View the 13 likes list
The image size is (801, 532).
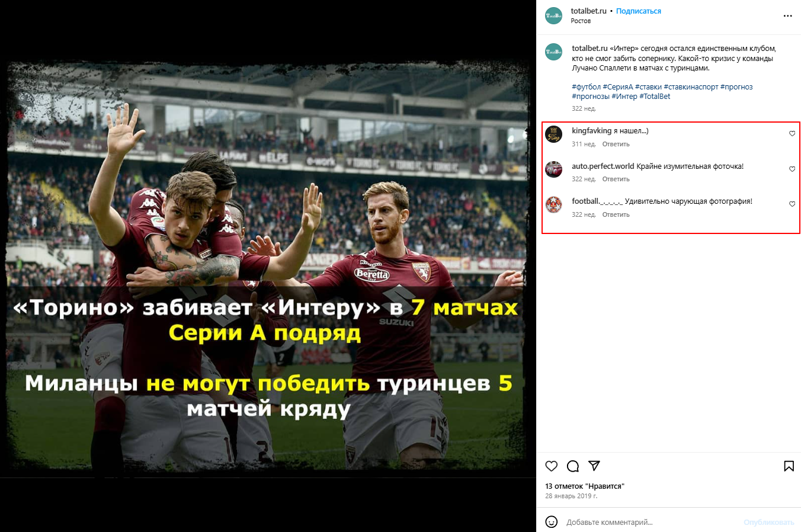tap(585, 486)
